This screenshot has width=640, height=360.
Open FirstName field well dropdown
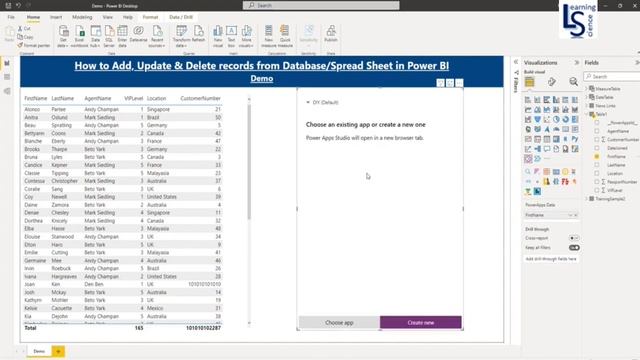pyautogui.click(x=571, y=215)
